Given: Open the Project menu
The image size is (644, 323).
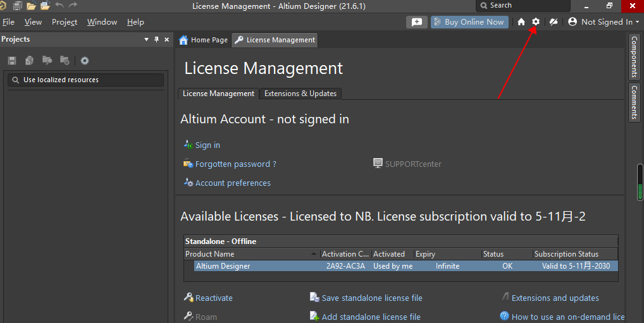Looking at the screenshot, I should 65,21.
